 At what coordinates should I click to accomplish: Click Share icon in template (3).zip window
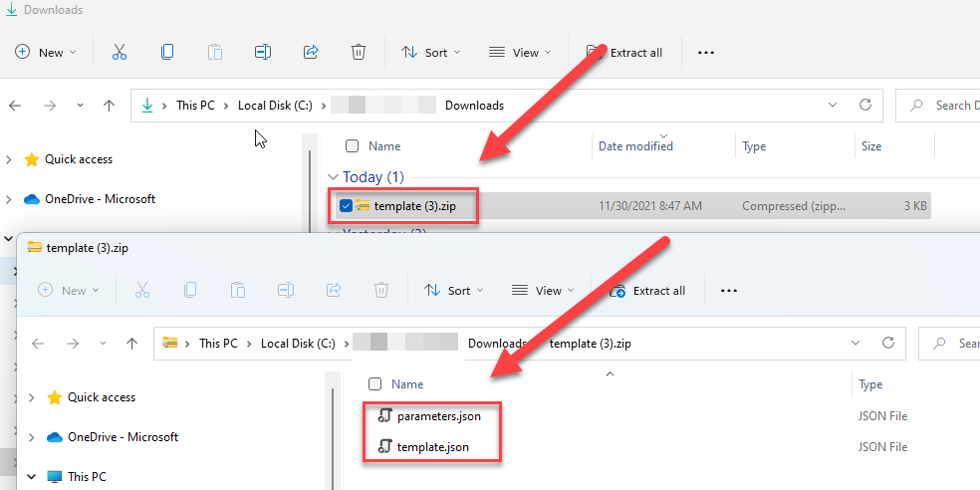click(x=334, y=291)
